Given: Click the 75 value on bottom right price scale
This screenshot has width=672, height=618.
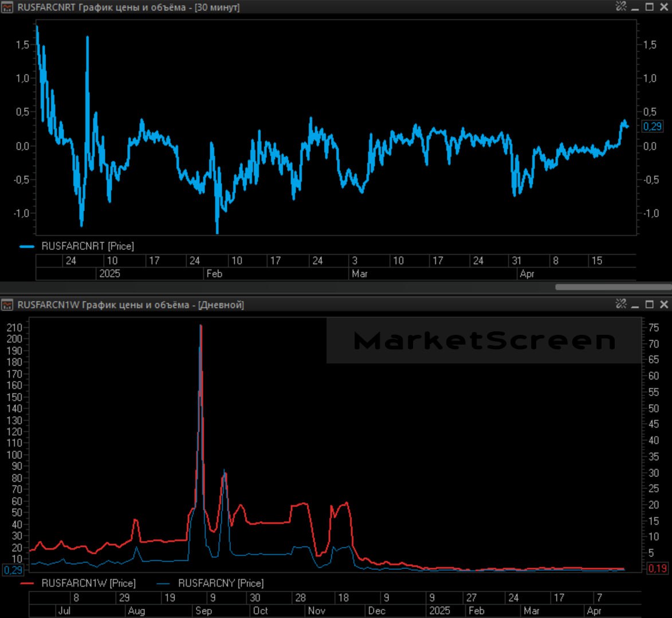Looking at the screenshot, I should tap(654, 328).
